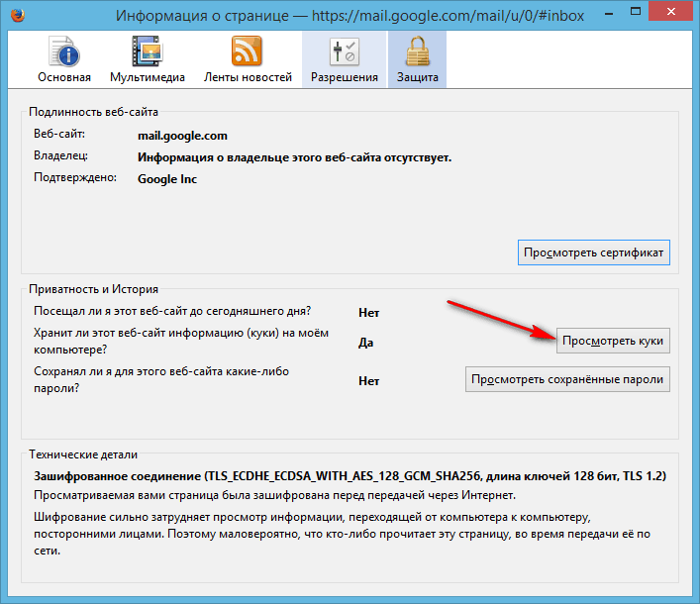Click the TLS_ECDHE_ECDSA encryption details line
This screenshot has height=604, width=700.
pos(350,476)
